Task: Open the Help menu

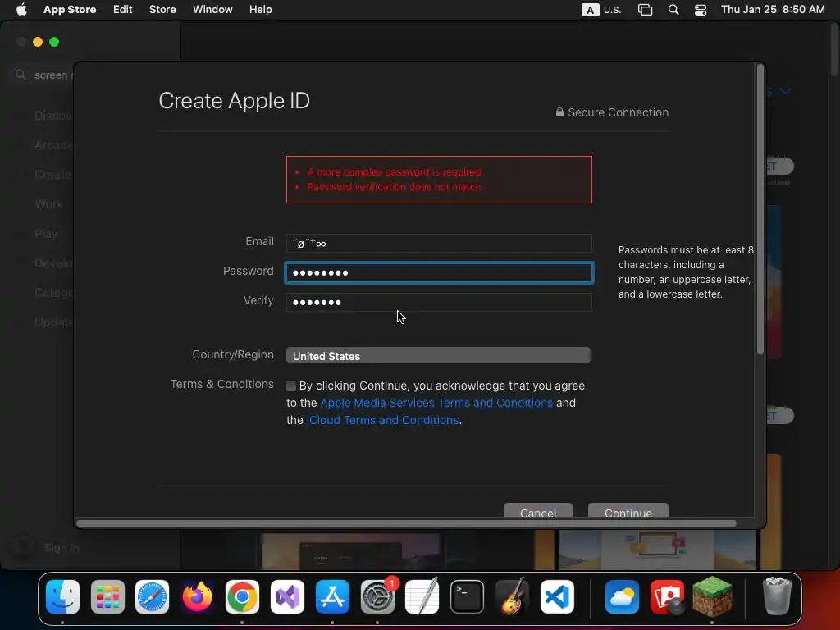Action: [260, 10]
